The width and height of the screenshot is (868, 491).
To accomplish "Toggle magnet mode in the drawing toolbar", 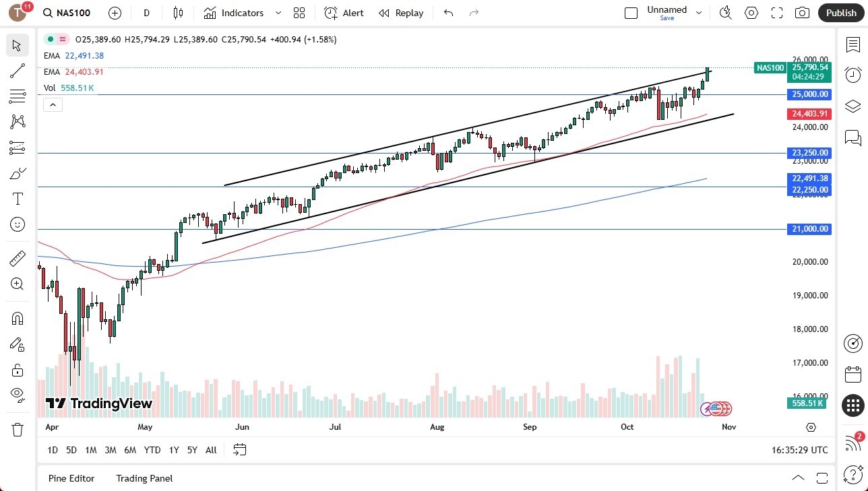I will pos(17,317).
